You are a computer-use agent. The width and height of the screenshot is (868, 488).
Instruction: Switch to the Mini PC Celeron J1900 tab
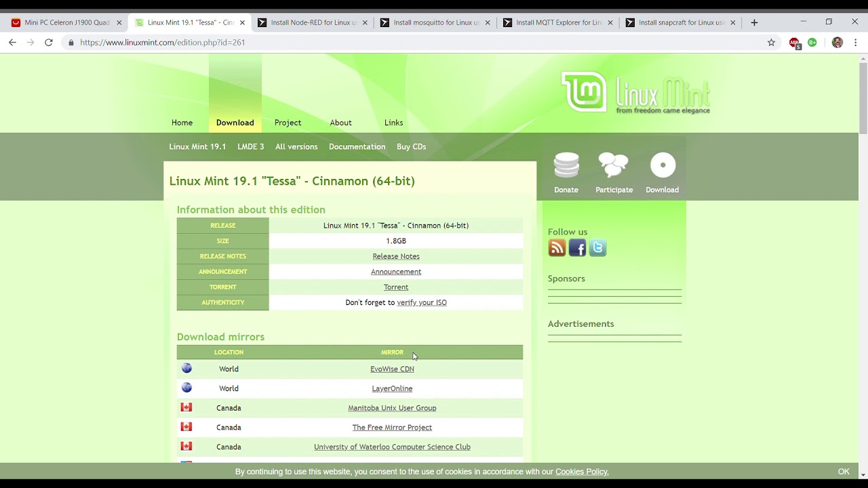click(67, 22)
